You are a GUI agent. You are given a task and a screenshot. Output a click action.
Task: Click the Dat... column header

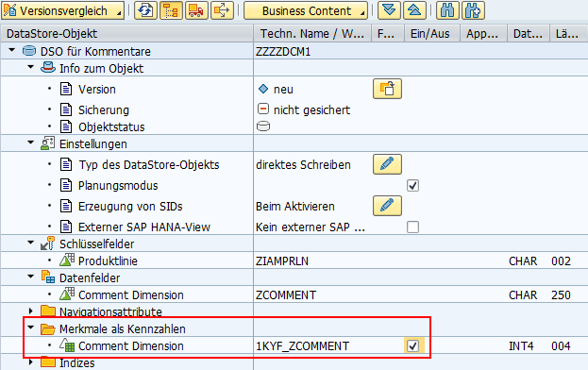pos(528,33)
